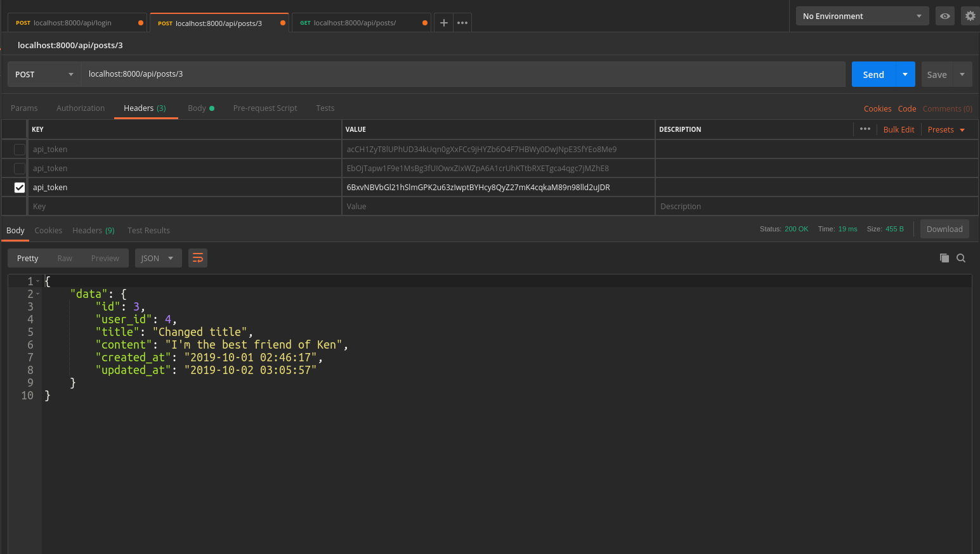Open a new request tab with plus icon
This screenshot has height=554, width=980.
(444, 23)
